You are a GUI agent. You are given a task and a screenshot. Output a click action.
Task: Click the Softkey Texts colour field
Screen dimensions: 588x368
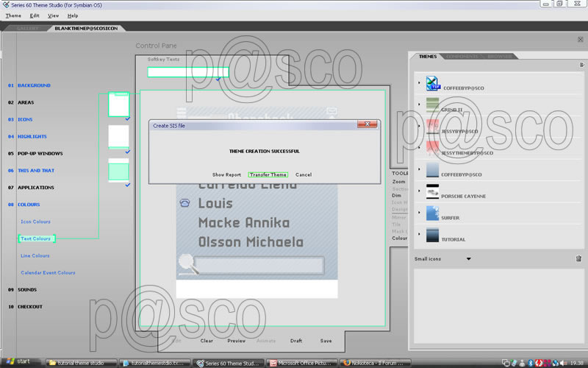(188, 71)
